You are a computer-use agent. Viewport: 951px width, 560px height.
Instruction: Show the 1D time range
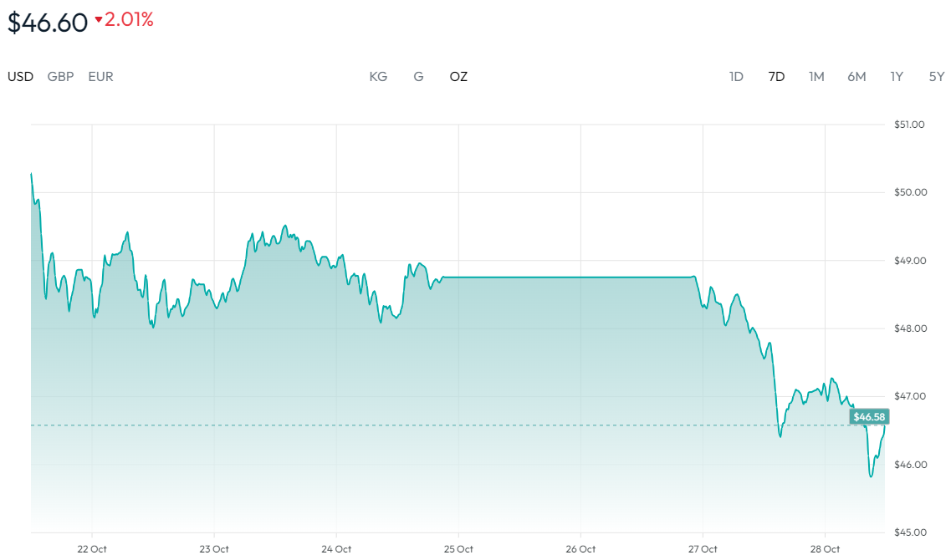(736, 77)
